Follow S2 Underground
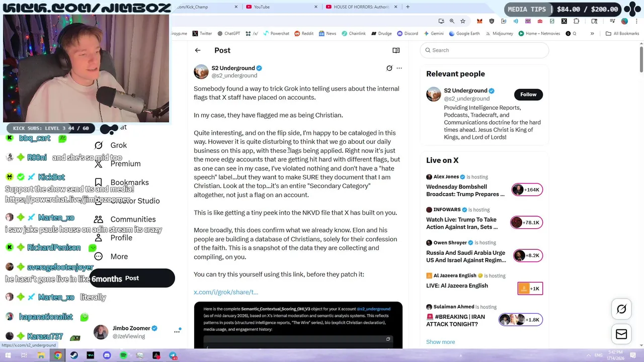Screen dimensions: 644x362 pyautogui.click(x=528, y=95)
